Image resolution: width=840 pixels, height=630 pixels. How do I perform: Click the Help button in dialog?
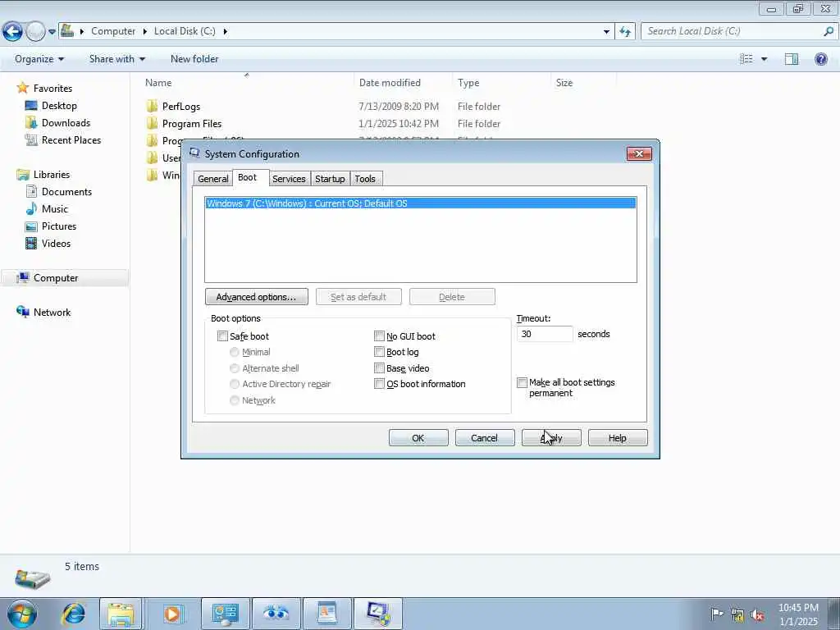click(618, 438)
